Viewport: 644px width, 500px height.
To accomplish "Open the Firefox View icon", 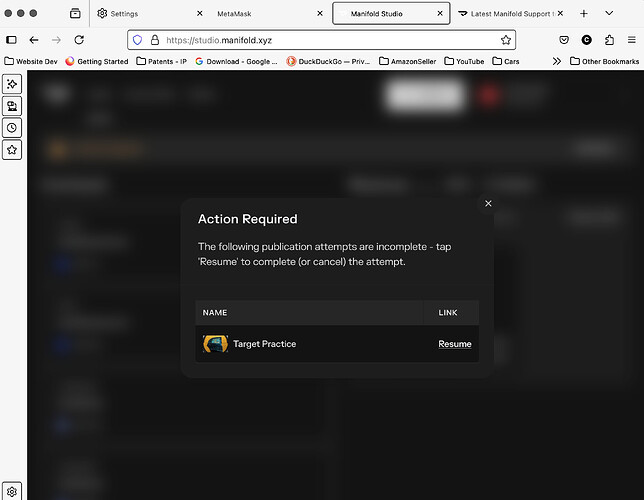I will [75, 14].
